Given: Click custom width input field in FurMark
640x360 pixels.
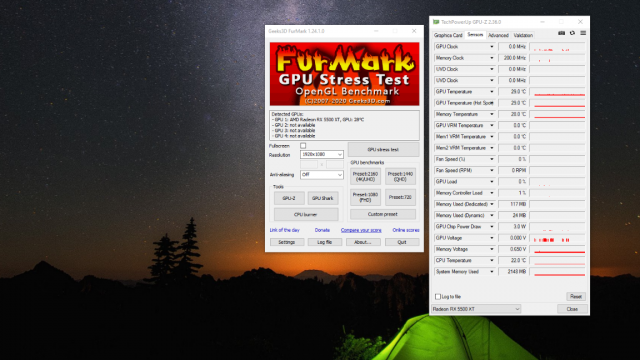Looking at the screenshot, I should click(309, 164).
